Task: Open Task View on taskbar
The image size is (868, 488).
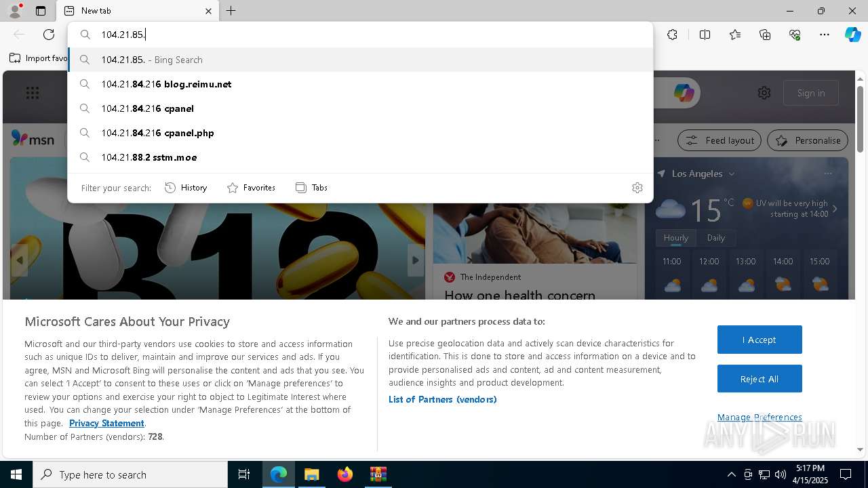Action: click(x=244, y=474)
